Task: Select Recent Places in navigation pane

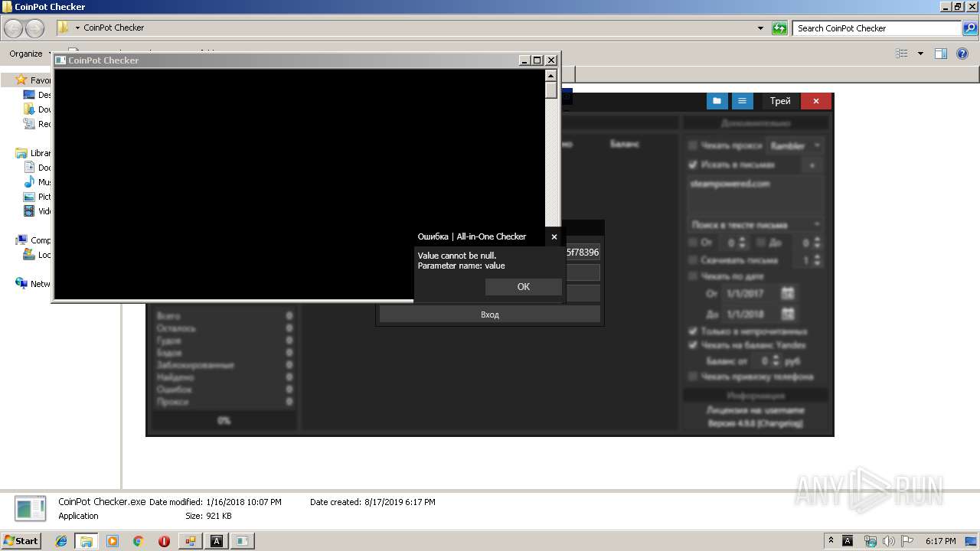Action: point(38,124)
